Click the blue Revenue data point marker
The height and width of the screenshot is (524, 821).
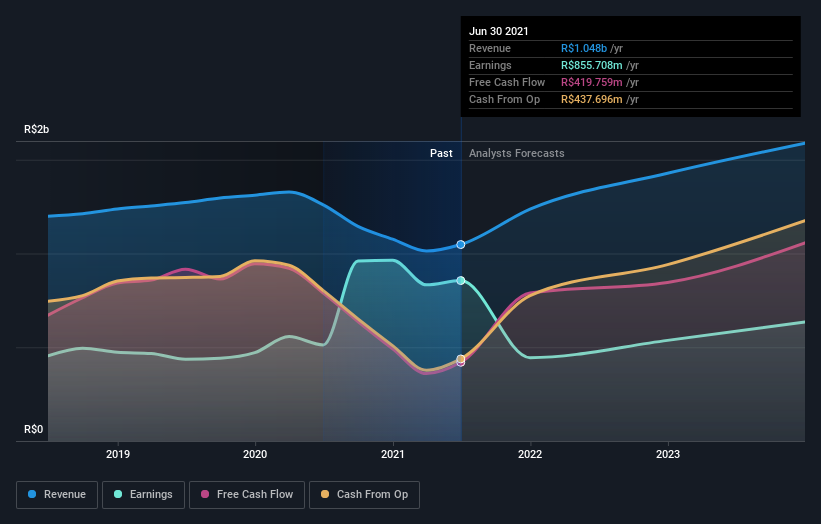[x=461, y=244]
